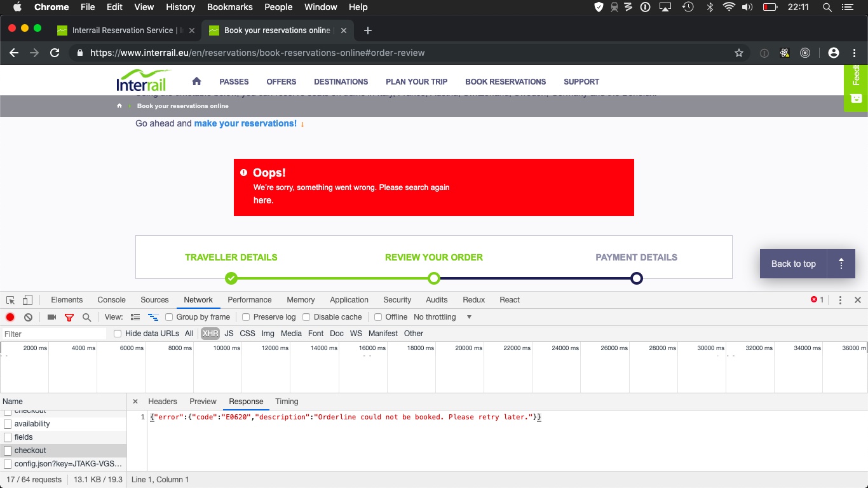This screenshot has width=868, height=488.
Task: Click the reload page icon
Action: pos(55,53)
